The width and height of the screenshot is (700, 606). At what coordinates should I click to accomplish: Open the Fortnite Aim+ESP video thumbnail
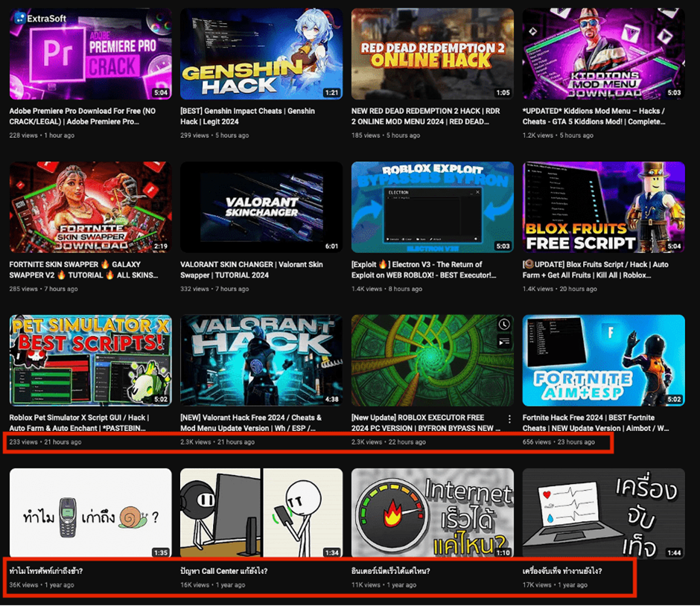pos(604,360)
